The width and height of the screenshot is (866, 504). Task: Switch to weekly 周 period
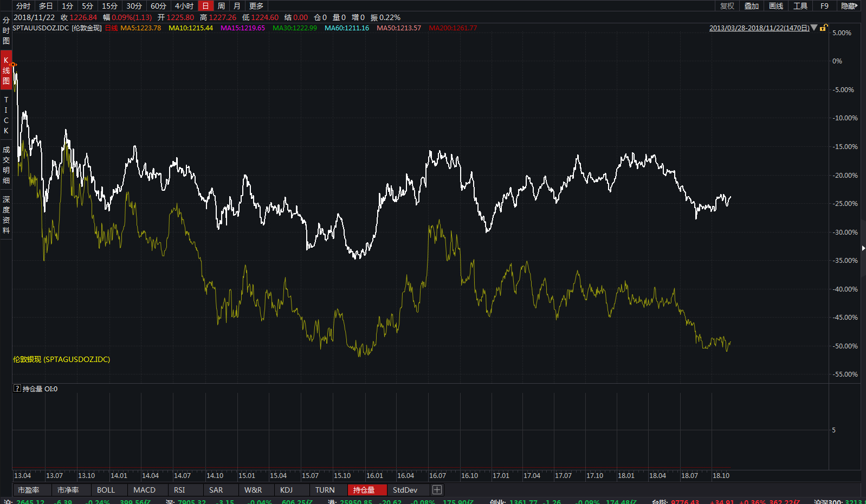221,6
